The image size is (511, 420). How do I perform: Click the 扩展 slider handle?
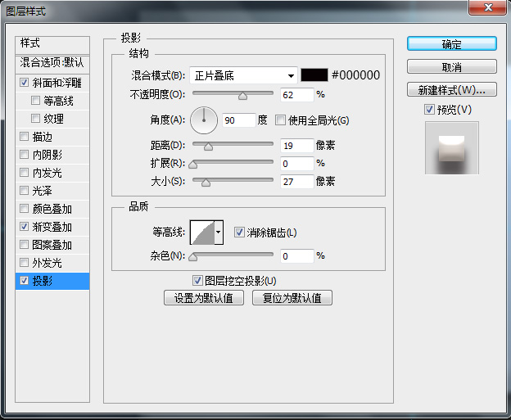(x=193, y=165)
